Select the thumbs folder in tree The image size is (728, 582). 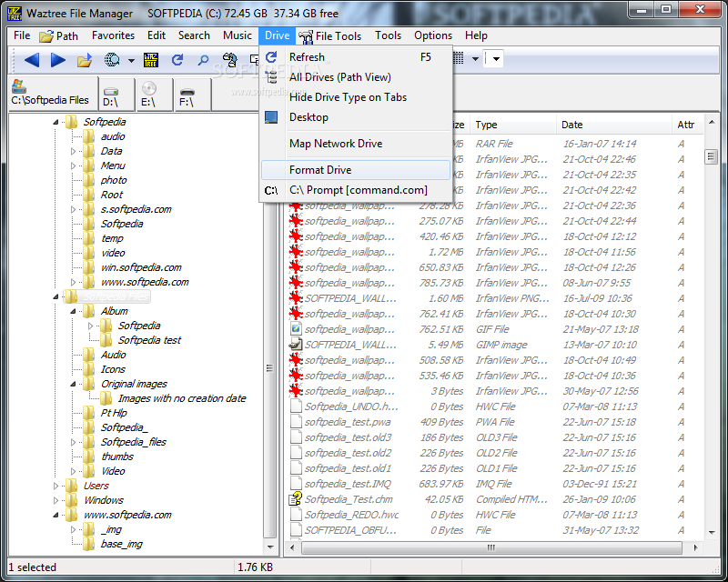click(117, 457)
